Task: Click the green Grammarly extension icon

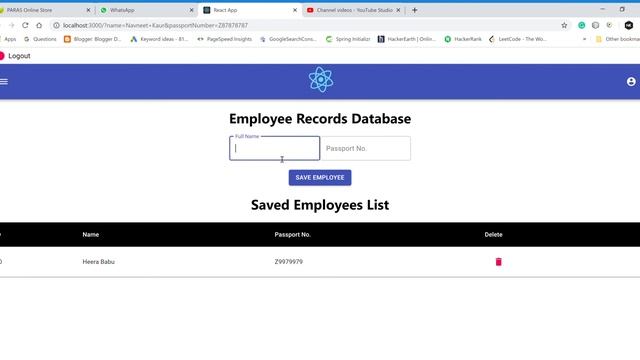Action: coord(581,25)
